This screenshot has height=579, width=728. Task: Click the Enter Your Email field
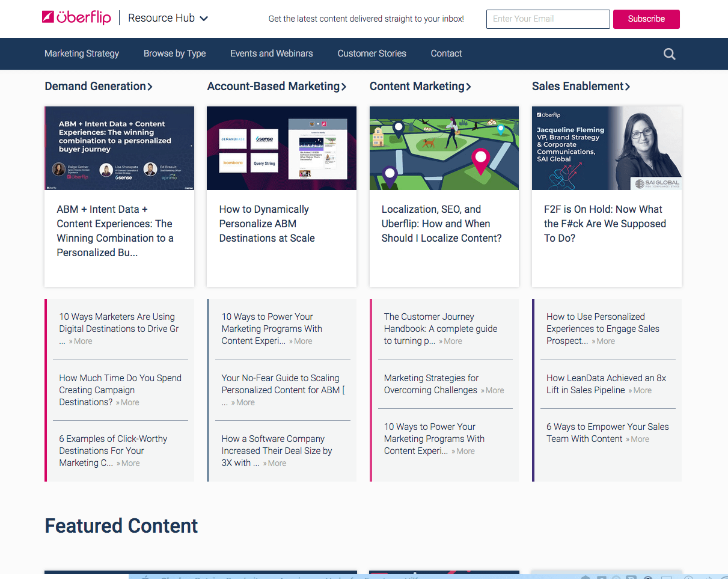[548, 19]
